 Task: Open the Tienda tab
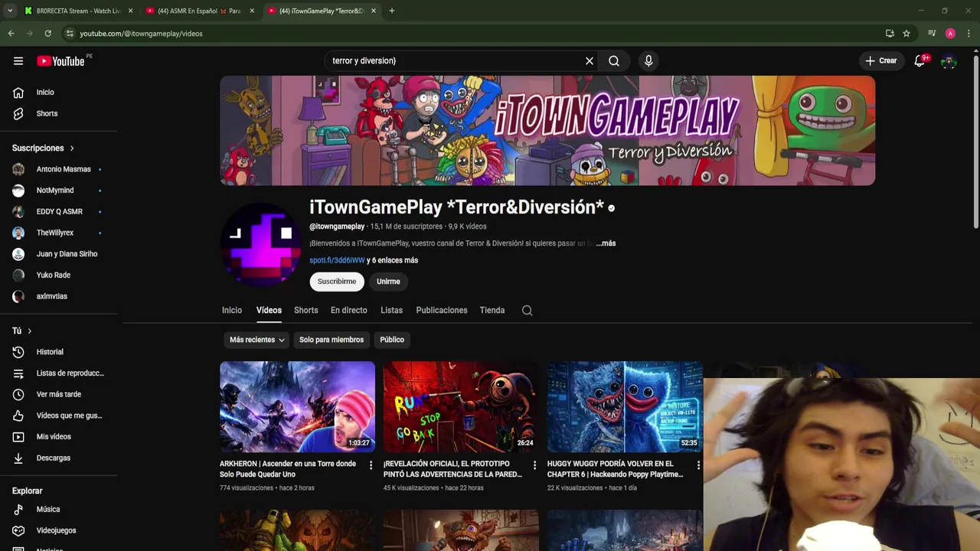tap(492, 311)
